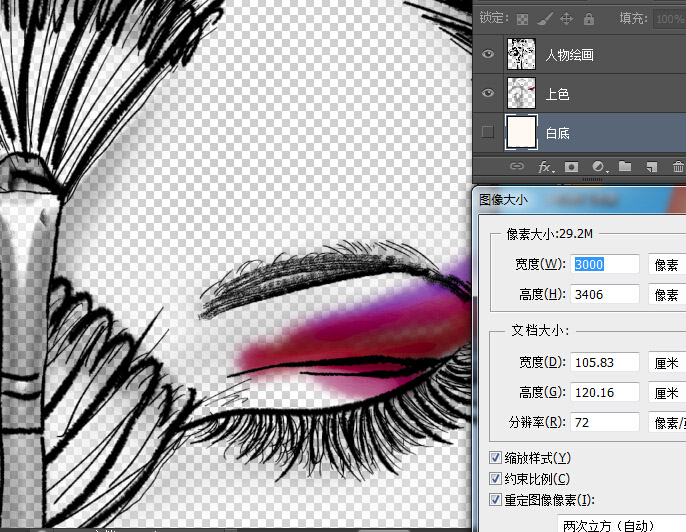Select 上色 layer thumbnail
Screen dimensions: 686x532
[x=521, y=93]
